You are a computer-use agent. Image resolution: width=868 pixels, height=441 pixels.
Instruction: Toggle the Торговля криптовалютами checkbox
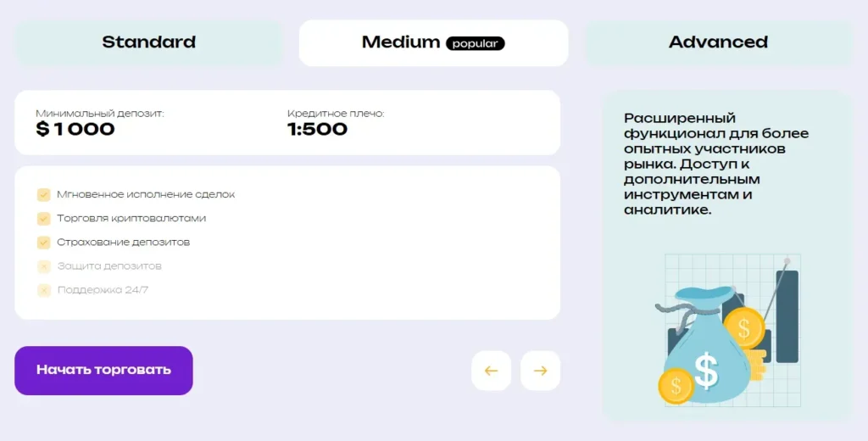tap(44, 218)
